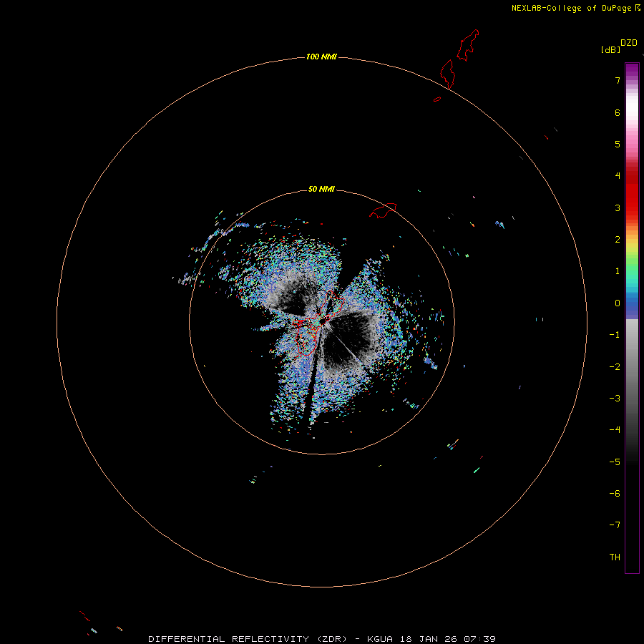Click the DZD product label above scale

(x=629, y=43)
